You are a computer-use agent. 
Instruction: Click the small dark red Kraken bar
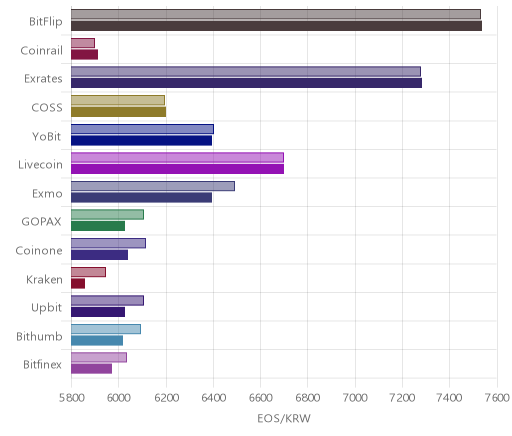click(x=78, y=284)
